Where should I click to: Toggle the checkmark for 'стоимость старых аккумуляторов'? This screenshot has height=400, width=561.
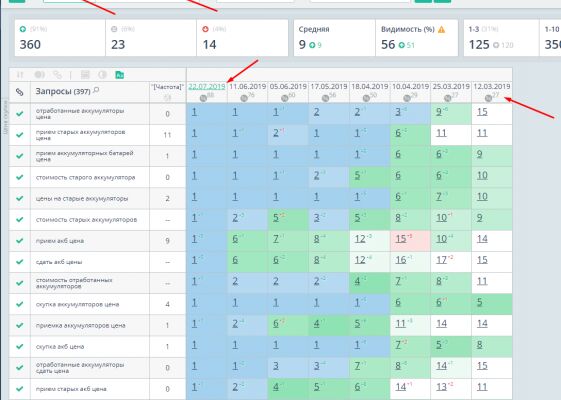[x=20, y=219]
